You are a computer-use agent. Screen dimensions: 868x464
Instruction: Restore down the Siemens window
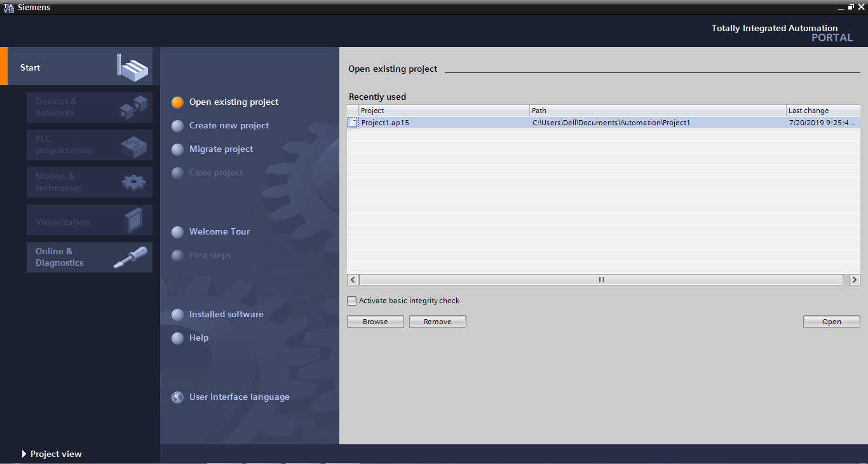point(851,7)
